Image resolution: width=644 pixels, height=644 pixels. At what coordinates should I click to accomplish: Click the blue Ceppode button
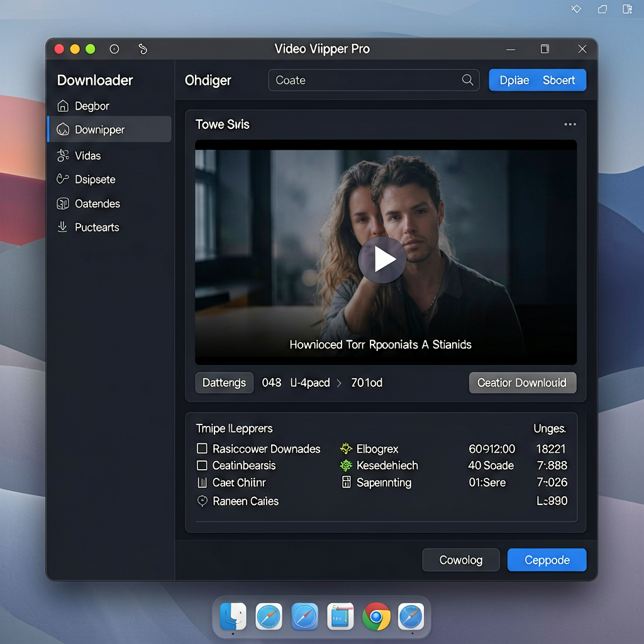point(547,560)
